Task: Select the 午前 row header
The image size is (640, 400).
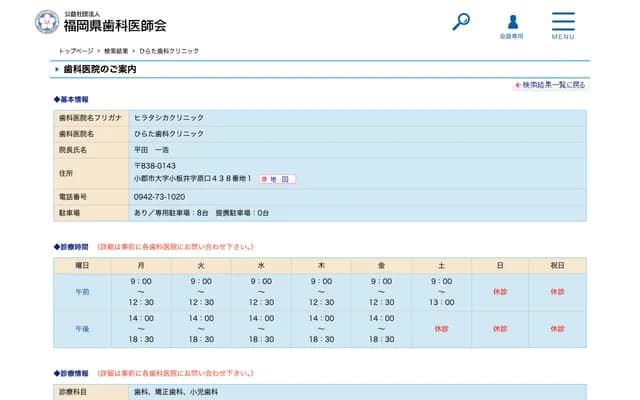Action: (82, 292)
